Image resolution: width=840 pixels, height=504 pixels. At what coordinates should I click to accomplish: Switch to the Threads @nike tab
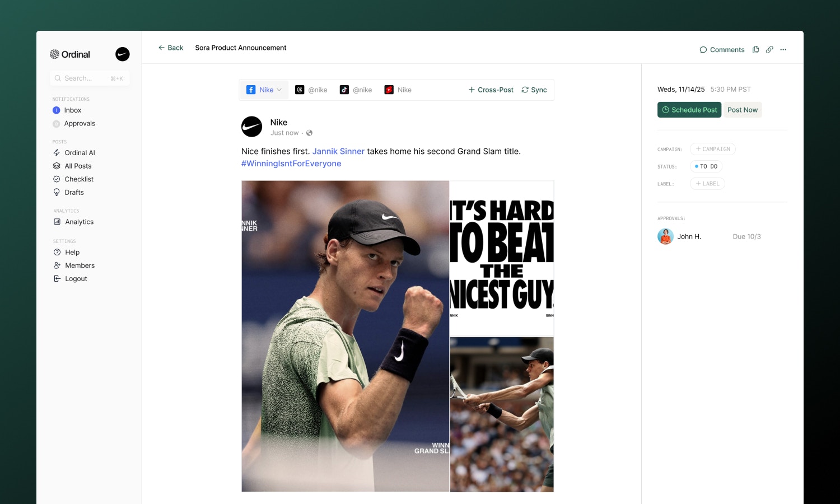[x=311, y=90]
